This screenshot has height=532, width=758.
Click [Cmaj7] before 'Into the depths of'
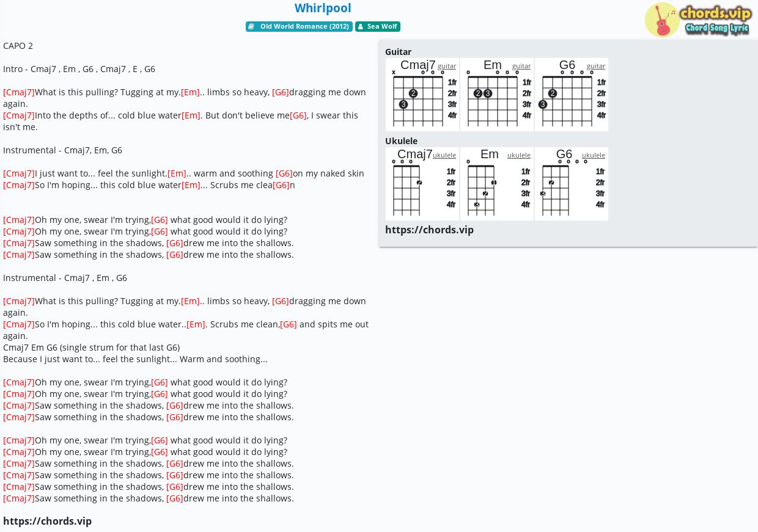tap(19, 115)
